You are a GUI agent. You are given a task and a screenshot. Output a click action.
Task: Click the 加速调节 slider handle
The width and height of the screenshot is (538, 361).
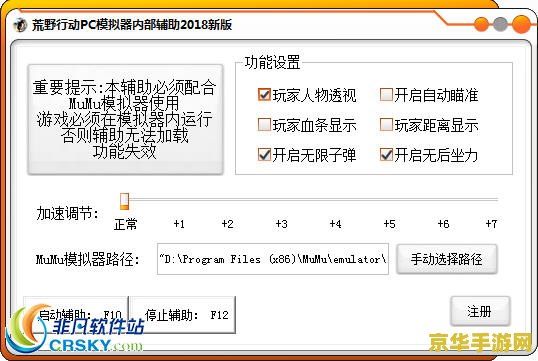point(124,201)
